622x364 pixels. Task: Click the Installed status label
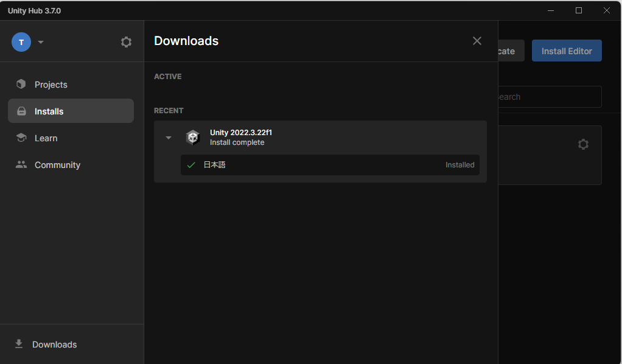[460, 165]
